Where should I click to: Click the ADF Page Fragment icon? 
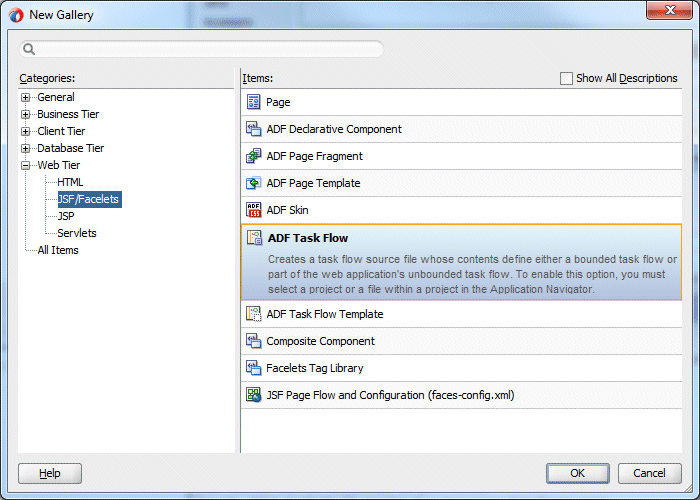pos(254,156)
